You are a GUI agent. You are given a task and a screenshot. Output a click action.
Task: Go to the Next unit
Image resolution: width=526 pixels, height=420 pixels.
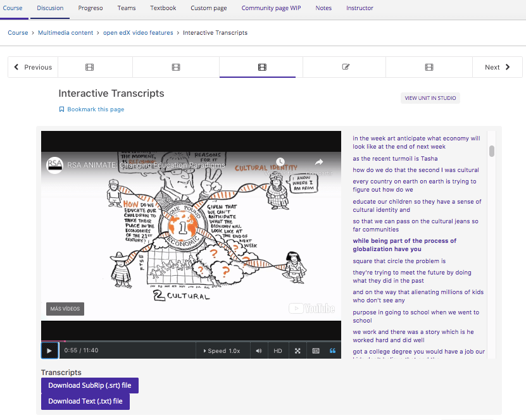[497, 67]
